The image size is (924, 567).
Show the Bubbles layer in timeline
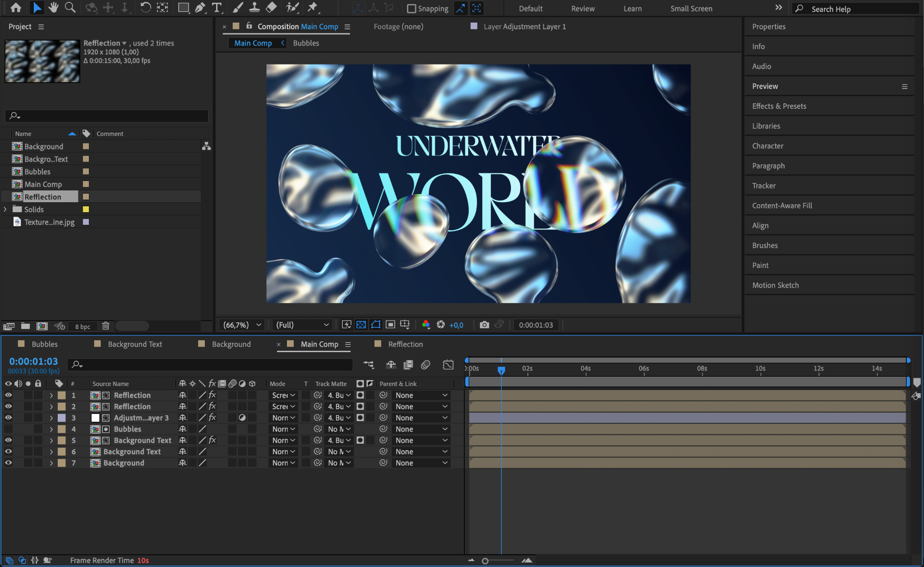8,429
